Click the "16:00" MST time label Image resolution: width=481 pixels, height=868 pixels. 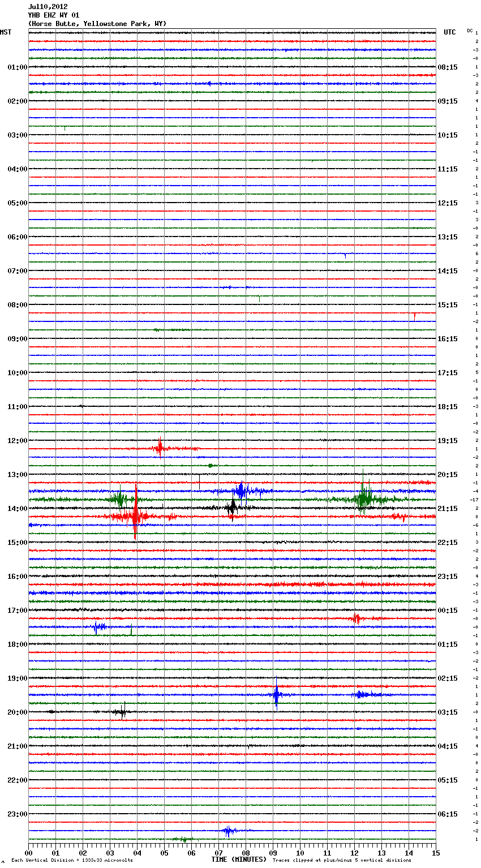click(x=17, y=577)
